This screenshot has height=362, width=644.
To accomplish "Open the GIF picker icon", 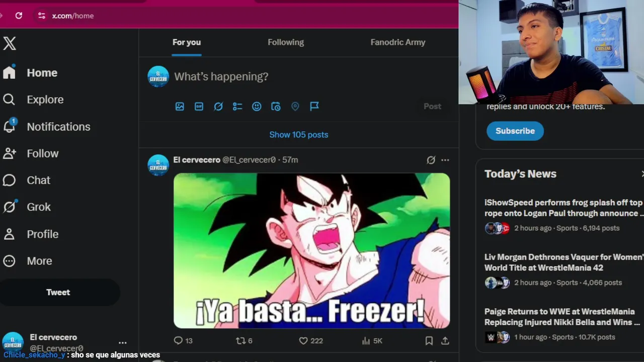I will [x=199, y=107].
